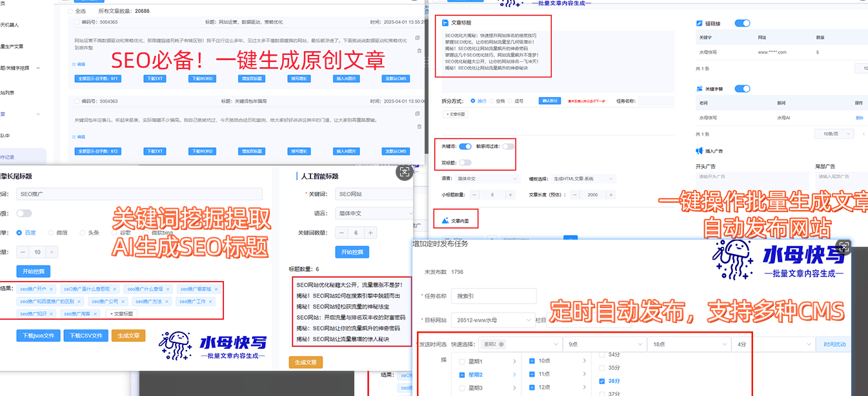Open the 10条/页 page size dropdown

click(x=834, y=133)
